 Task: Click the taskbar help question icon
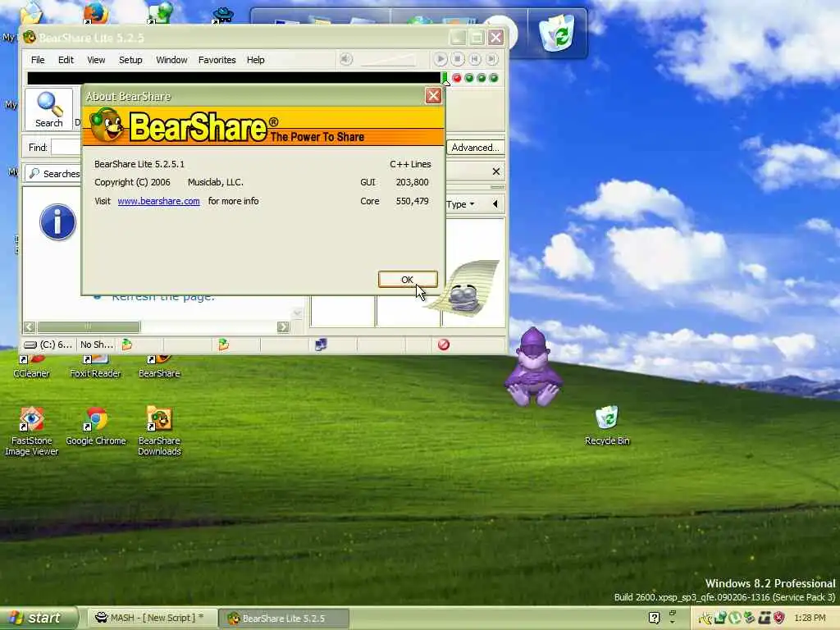[x=654, y=618]
